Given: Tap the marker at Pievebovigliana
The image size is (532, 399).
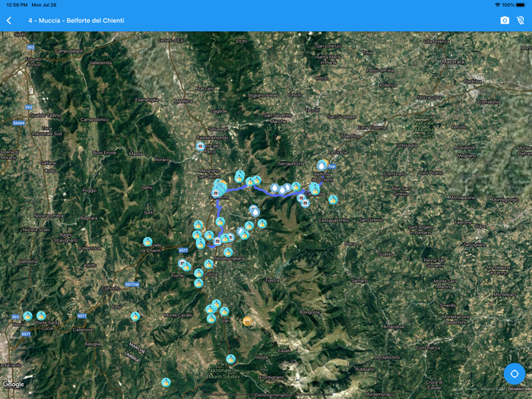Looking at the screenshot, I should 228,252.
